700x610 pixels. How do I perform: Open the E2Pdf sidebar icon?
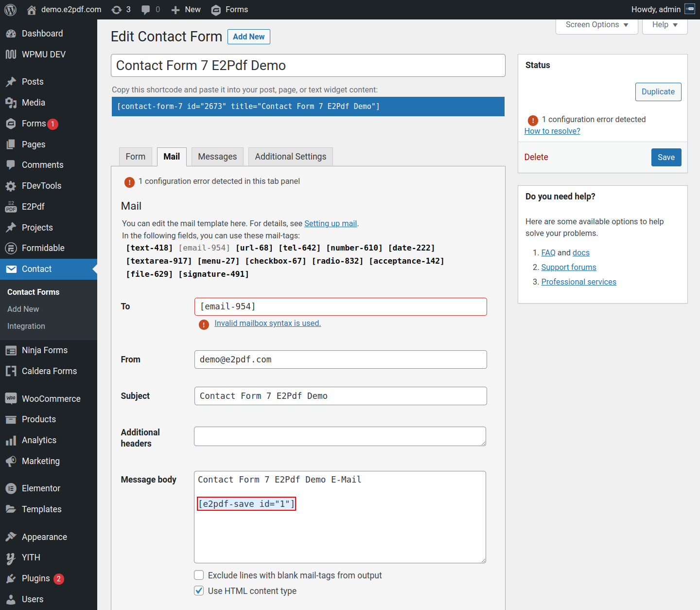pos(11,207)
